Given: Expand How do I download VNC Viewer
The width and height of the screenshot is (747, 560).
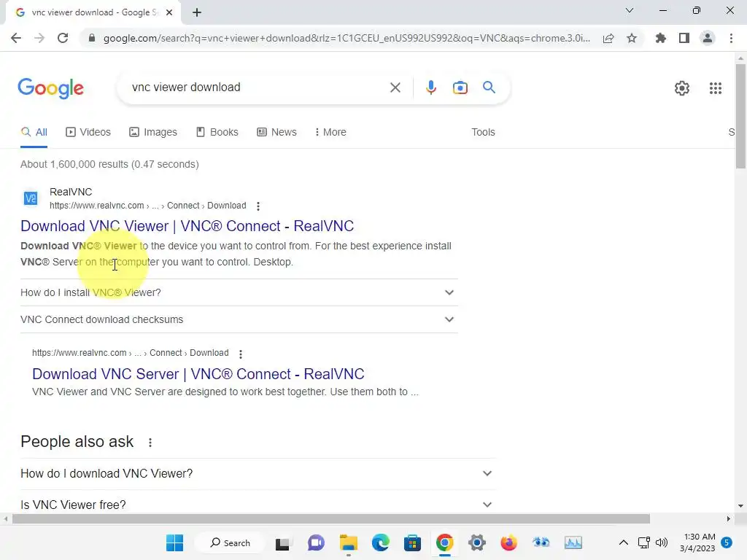Looking at the screenshot, I should [x=258, y=473].
